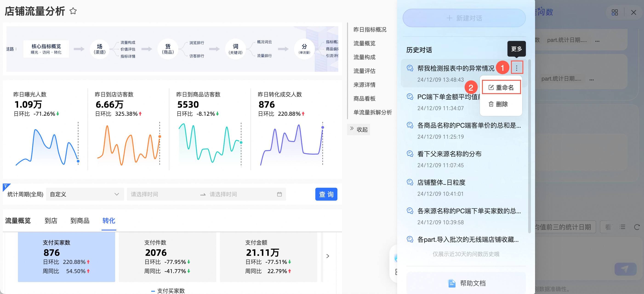Click the chat icon beside 店铺整体_日粒度
644x294 pixels.
pos(410,182)
